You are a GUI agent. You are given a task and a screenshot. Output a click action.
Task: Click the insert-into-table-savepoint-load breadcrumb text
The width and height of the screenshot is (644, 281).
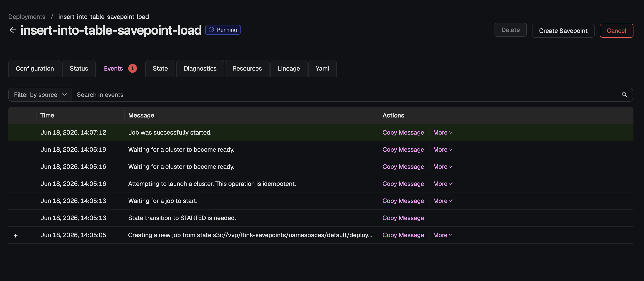104,17
